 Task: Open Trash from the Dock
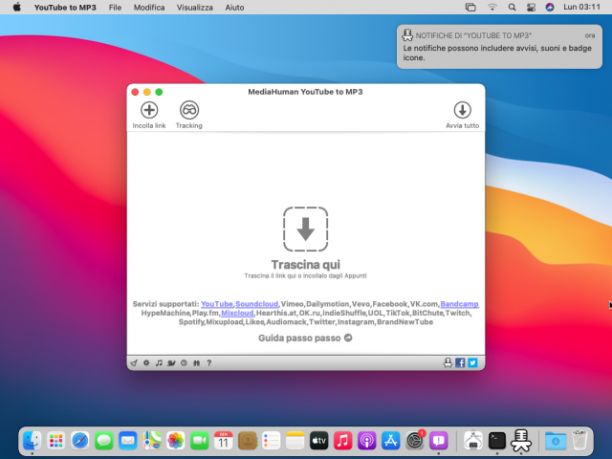click(580, 440)
